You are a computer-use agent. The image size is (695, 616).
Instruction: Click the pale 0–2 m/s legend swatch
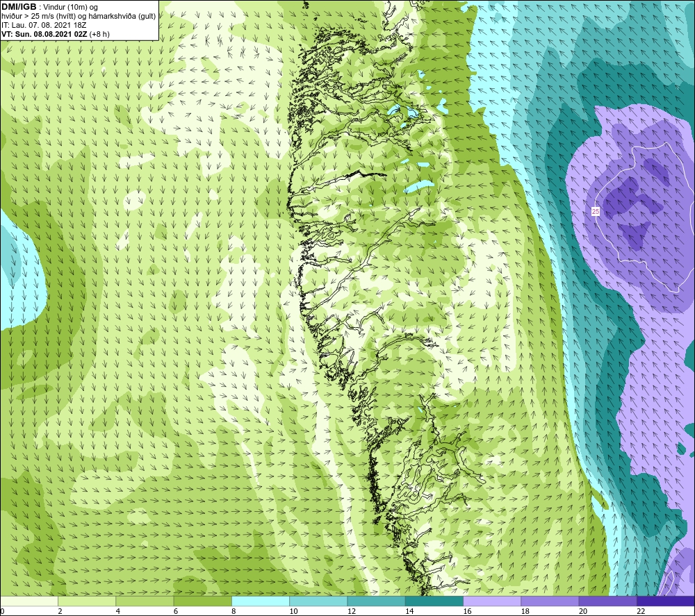(x=29, y=601)
